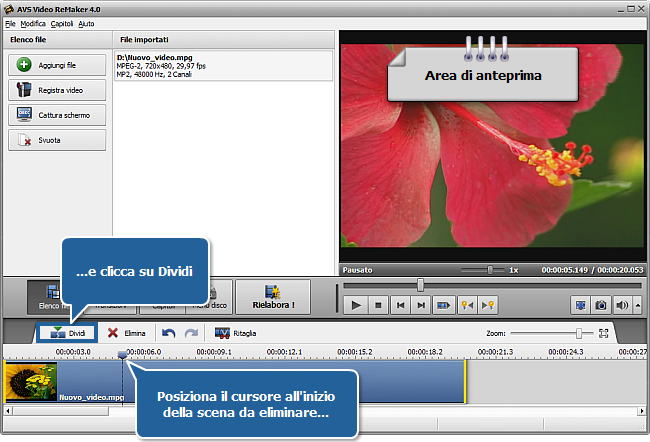Screen dimensions: 650x442
Task: Mute the audio with the speaker icon
Action: click(x=621, y=305)
